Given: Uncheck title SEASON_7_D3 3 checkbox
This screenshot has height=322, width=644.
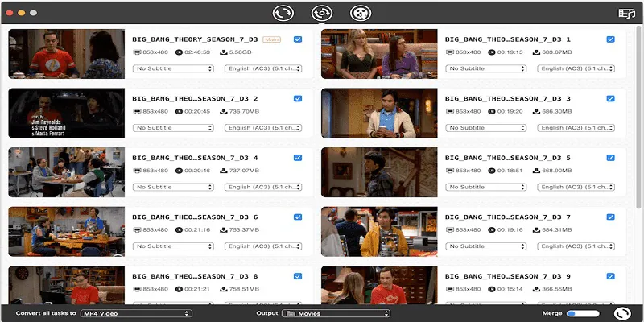Looking at the screenshot, I should [611, 98].
